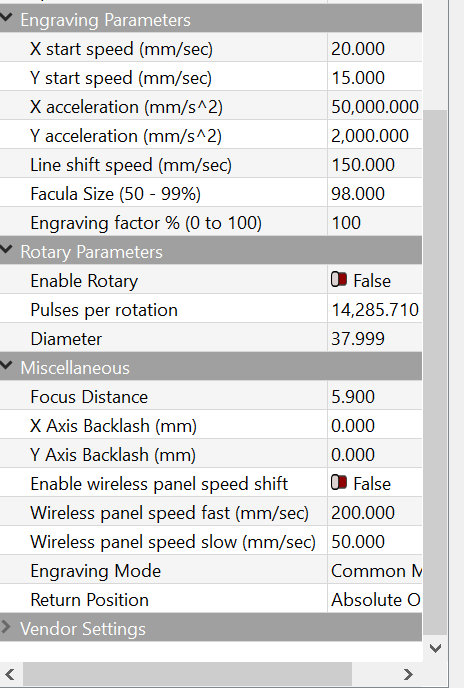464x688 pixels.
Task: Edit the Pulses per rotation value
Action: [375, 310]
